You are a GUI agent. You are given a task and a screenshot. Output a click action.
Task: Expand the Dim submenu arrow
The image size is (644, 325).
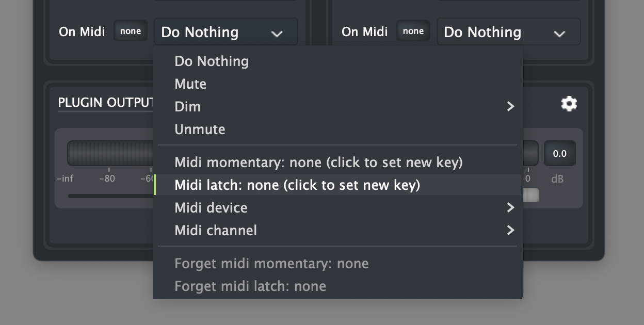click(510, 107)
